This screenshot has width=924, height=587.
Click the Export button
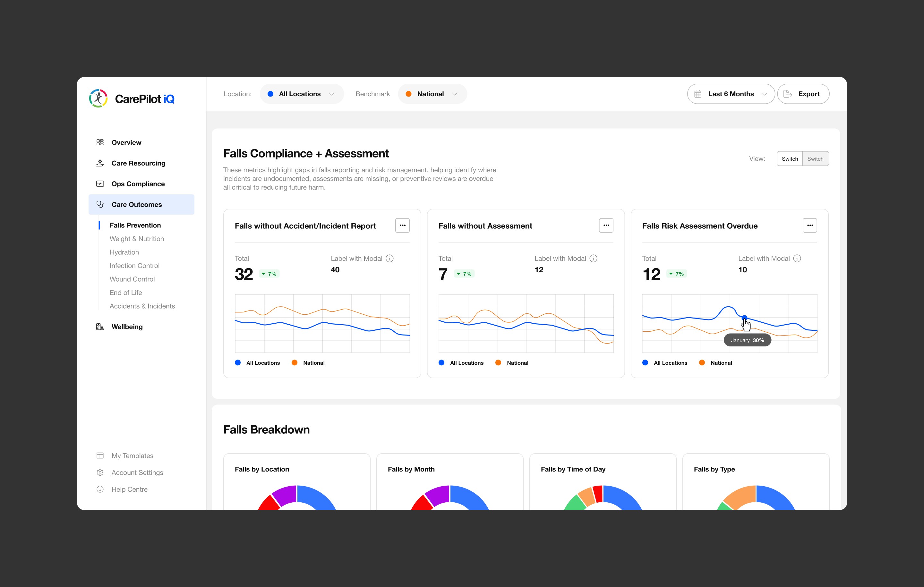(803, 94)
